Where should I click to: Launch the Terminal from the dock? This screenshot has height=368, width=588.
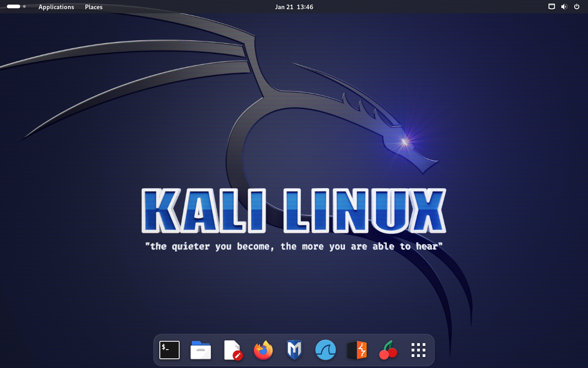point(170,350)
